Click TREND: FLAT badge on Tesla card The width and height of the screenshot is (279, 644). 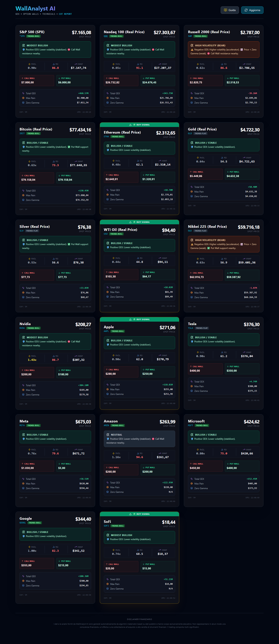pos(201,328)
